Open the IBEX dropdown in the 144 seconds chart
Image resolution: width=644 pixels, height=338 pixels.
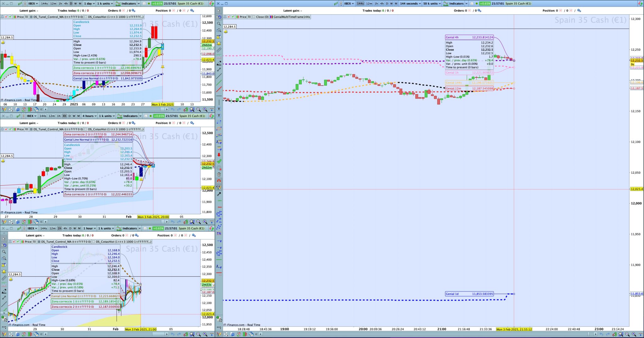click(349, 3)
